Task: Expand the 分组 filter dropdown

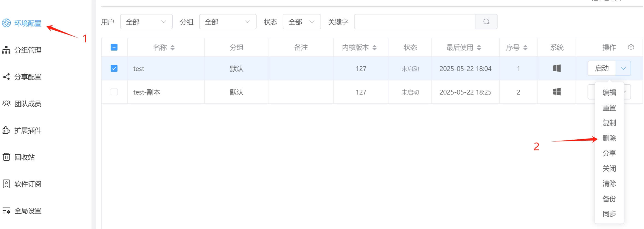Action: (x=228, y=22)
